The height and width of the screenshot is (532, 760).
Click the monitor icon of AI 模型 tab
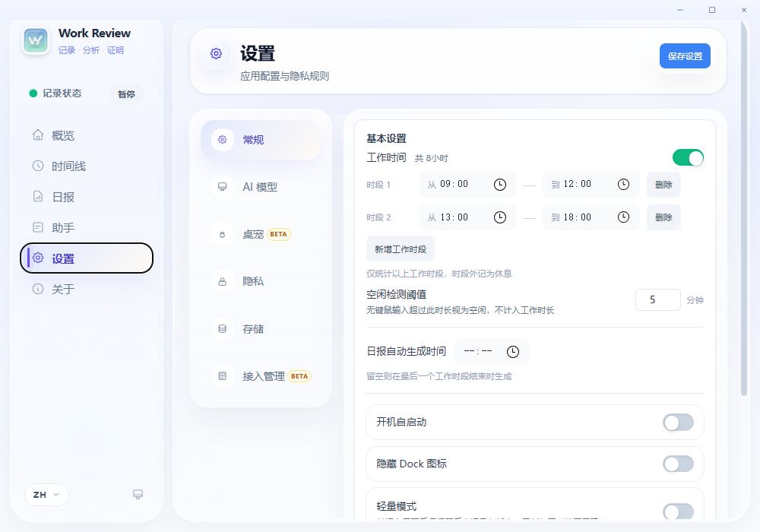223,186
